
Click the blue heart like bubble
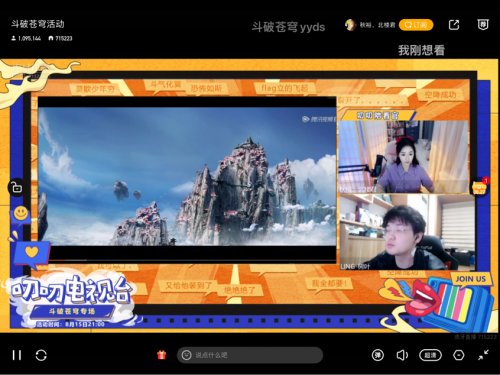(x=32, y=254)
